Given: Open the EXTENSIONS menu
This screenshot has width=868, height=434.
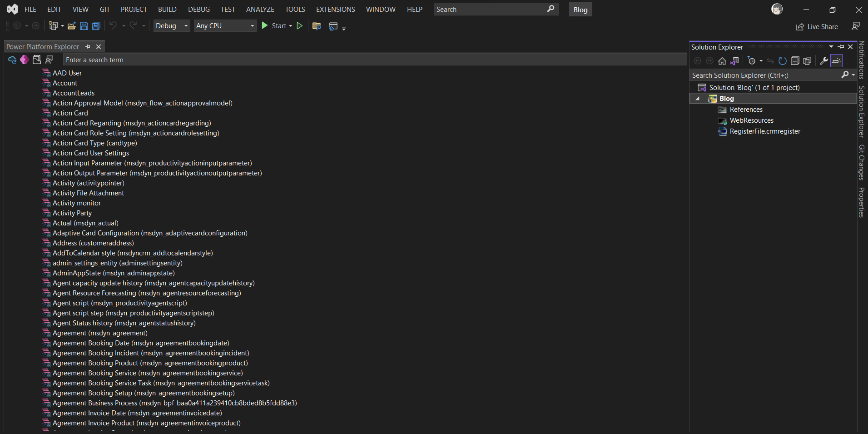Looking at the screenshot, I should (336, 9).
